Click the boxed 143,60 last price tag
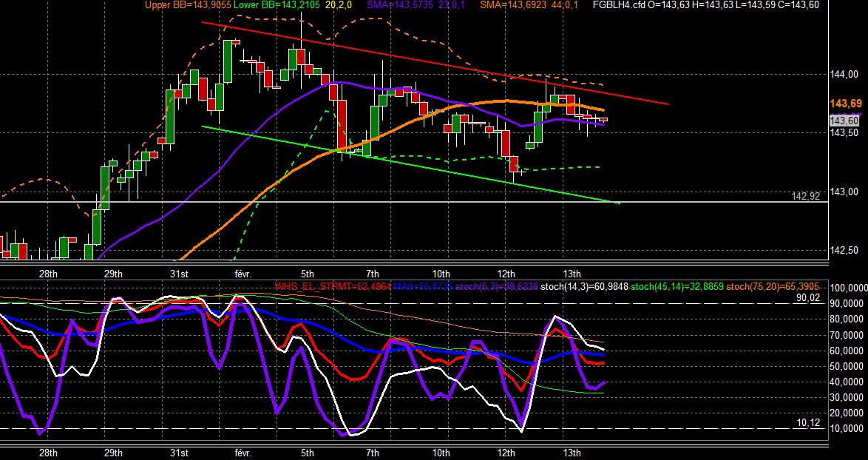Viewport: 868px width, 460px height. coord(844,121)
